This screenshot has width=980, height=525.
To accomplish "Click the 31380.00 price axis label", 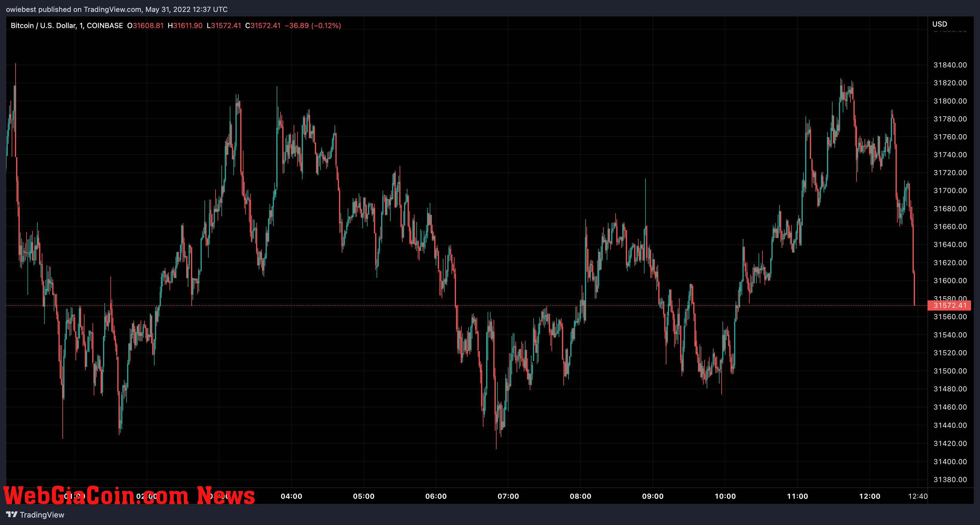I will pos(950,480).
